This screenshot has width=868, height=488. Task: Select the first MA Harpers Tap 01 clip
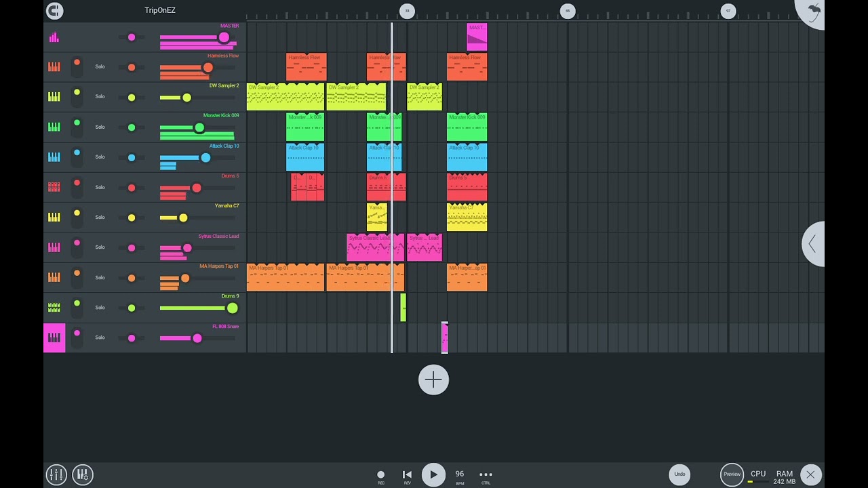click(x=285, y=277)
